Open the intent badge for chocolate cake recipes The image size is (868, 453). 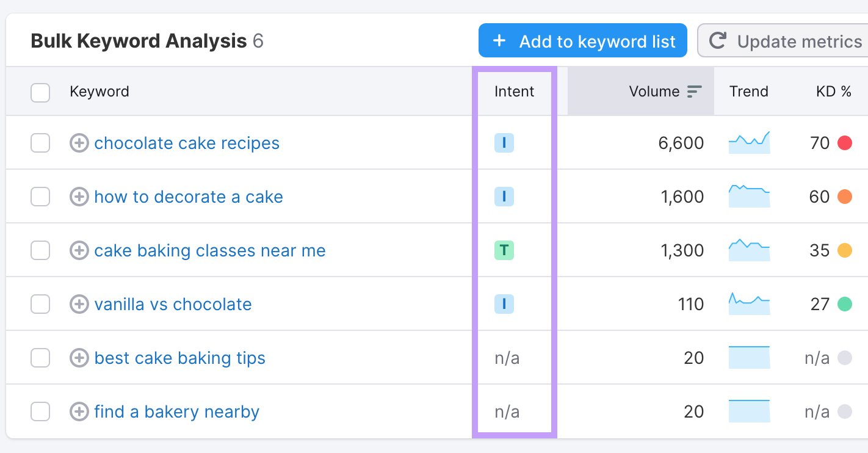point(504,143)
